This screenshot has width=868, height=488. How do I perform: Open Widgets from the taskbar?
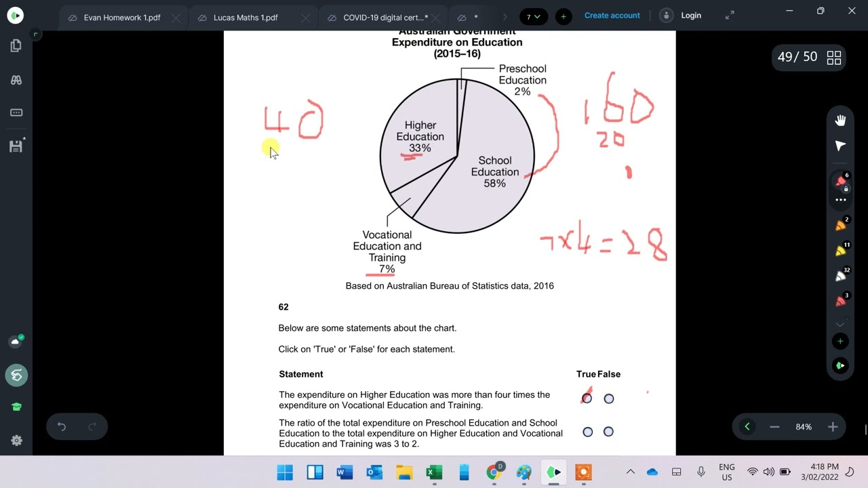(x=315, y=472)
